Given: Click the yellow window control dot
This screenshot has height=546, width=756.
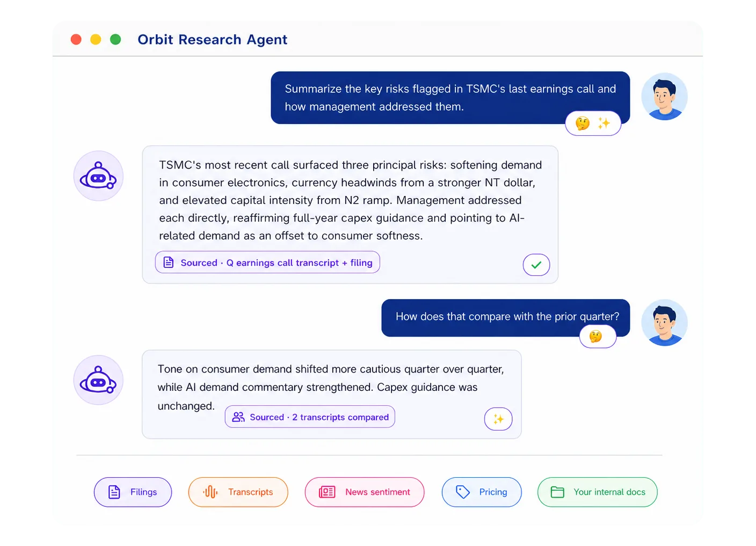Looking at the screenshot, I should coord(96,39).
